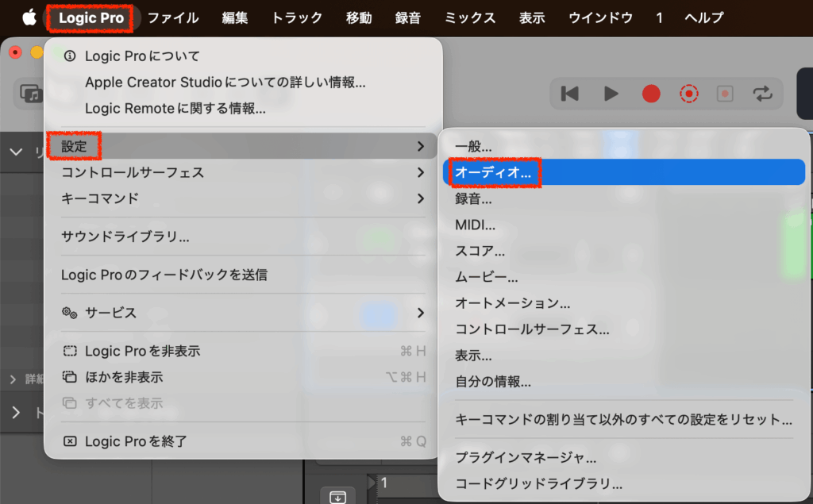The width and height of the screenshot is (813, 504).
Task: Click the サービス gears icon
Action: (70, 313)
